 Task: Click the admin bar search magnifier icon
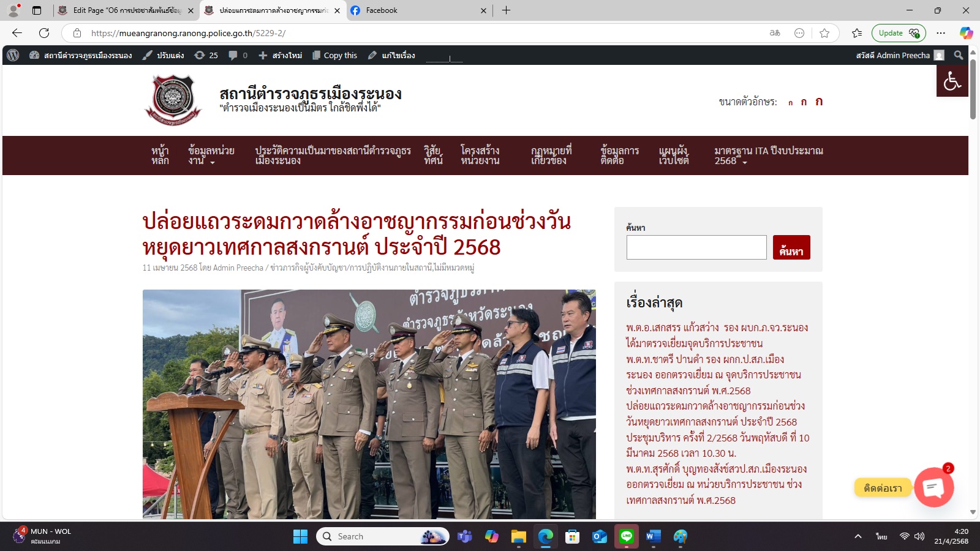pyautogui.click(x=959, y=55)
